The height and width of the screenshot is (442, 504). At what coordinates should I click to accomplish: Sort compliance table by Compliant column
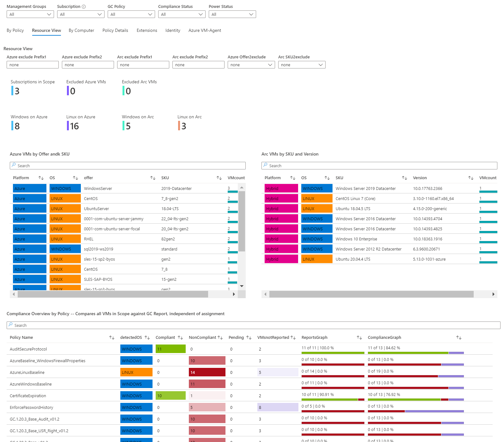click(180, 338)
